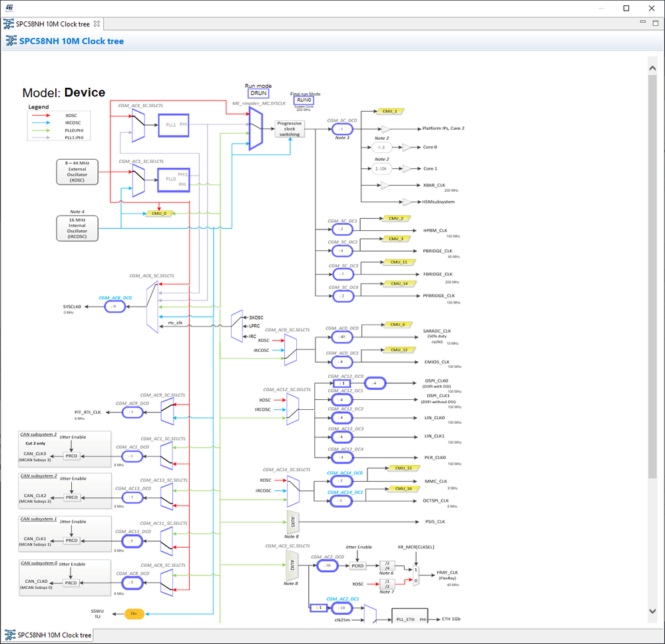Image resolution: width=665 pixels, height=644 pixels.
Task: Click the 16 MHz Internal Oscillator box
Action: (x=77, y=228)
